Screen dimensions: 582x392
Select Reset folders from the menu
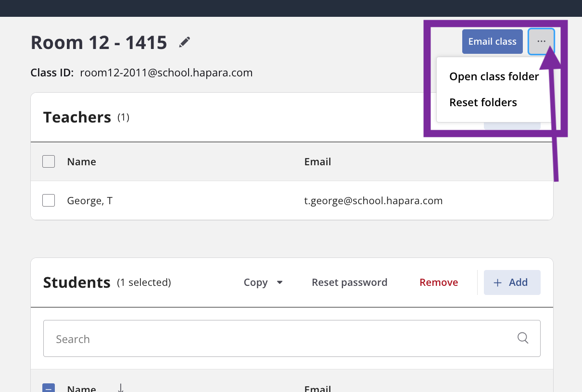483,102
